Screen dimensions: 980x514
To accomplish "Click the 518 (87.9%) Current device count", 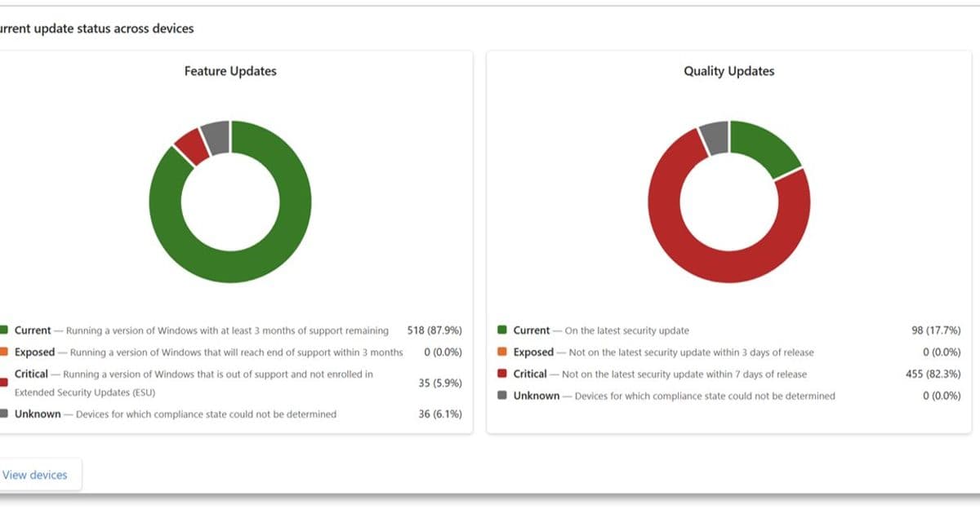I will (434, 330).
